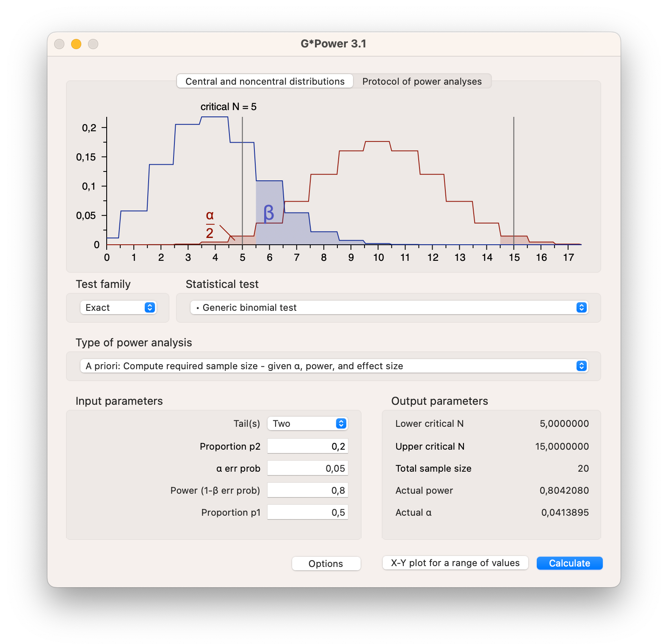Click the blue β label in plot
This screenshot has width=668, height=644.
point(269,213)
